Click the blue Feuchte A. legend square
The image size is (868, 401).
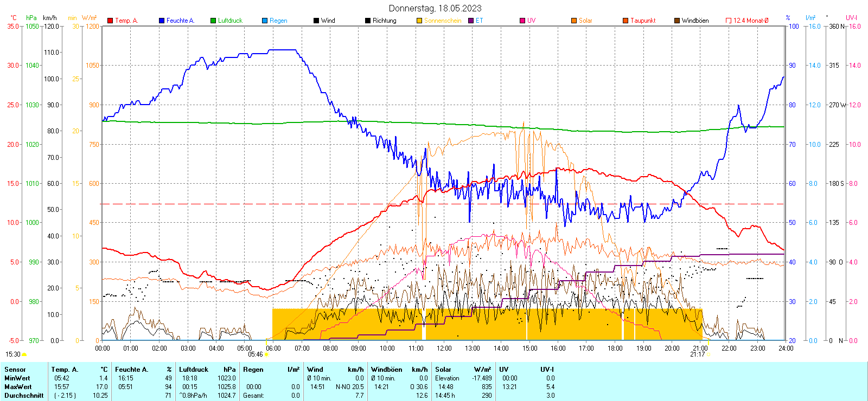(162, 21)
